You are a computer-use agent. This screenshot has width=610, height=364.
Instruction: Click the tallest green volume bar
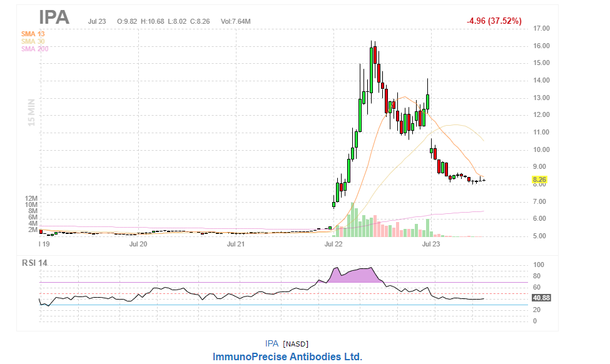click(353, 220)
